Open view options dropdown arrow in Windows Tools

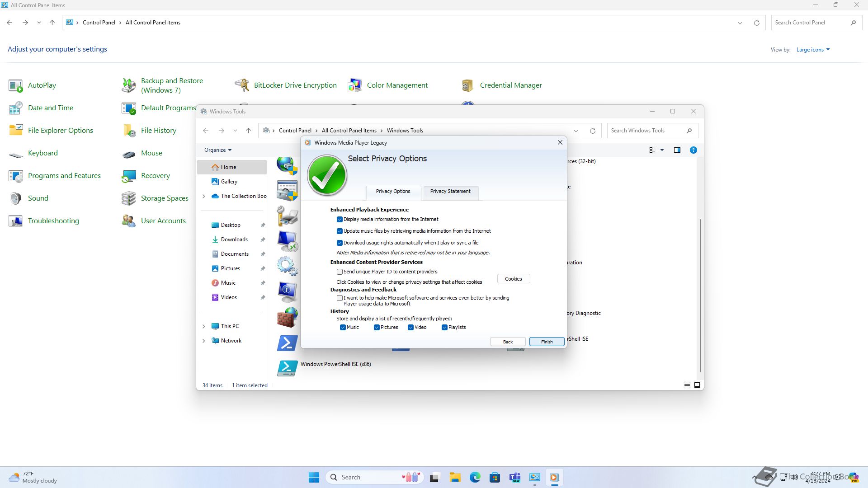[x=662, y=150]
